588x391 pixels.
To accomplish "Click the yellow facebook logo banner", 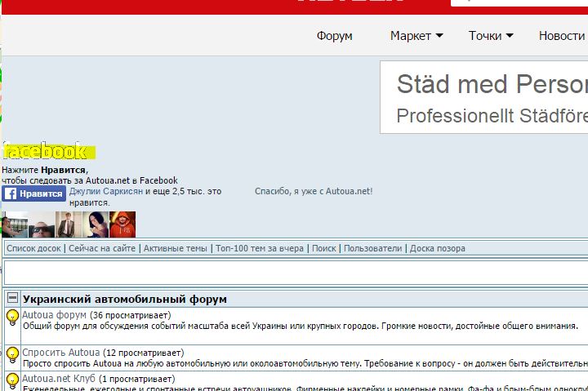I will point(49,152).
